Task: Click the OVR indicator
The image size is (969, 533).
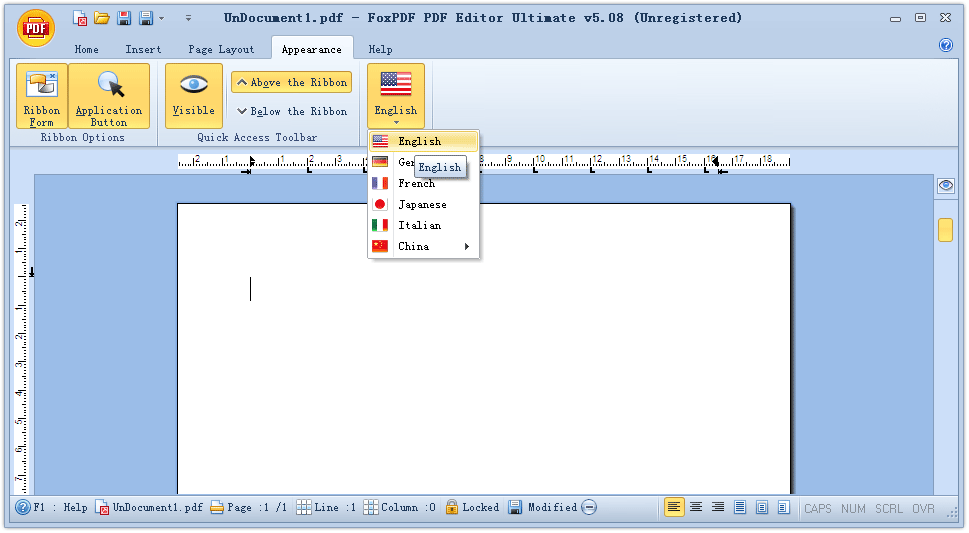Action: pos(923,509)
